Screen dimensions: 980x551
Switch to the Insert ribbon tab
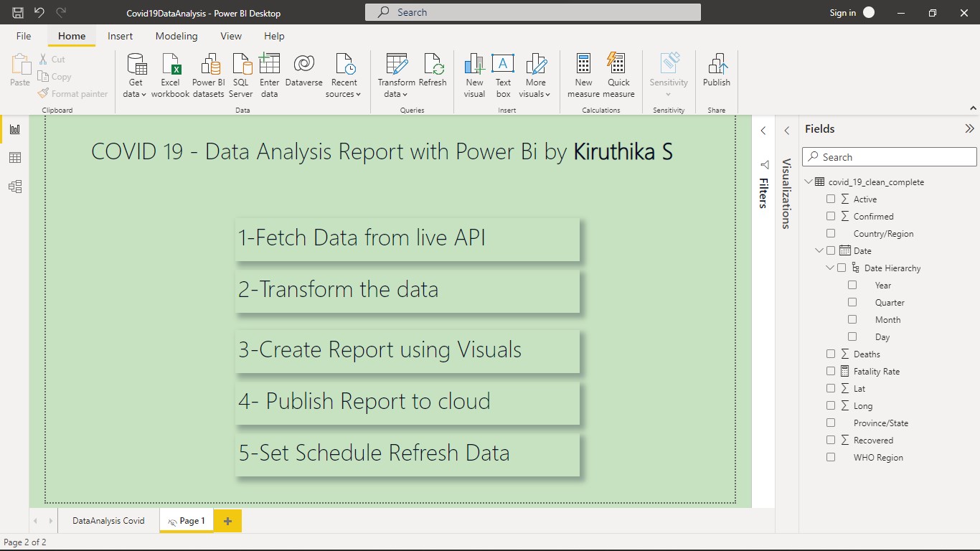(121, 36)
